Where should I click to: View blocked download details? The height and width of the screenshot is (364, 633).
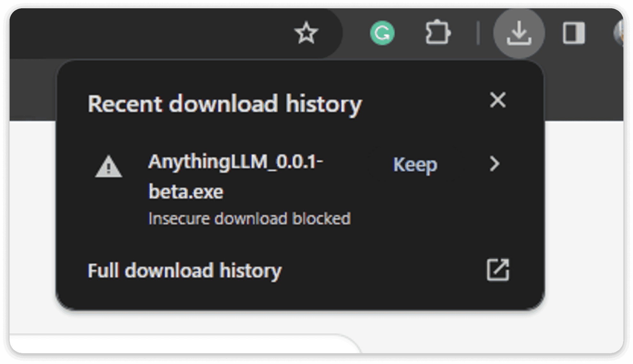click(496, 164)
